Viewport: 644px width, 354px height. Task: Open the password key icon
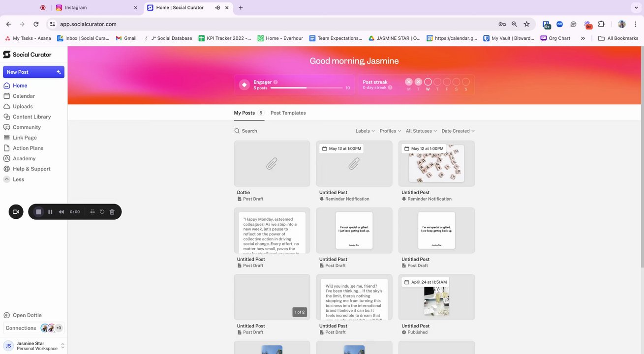click(x=502, y=24)
